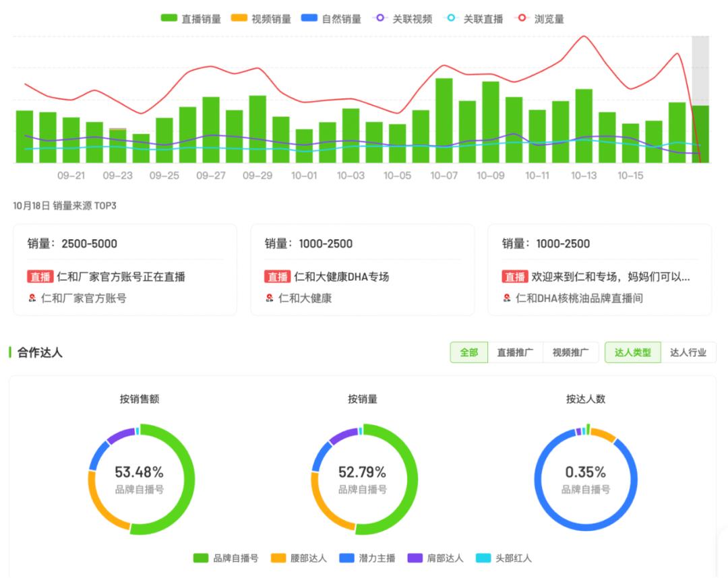Screen dimensions: 728x578
Task: Open the 达人行业 selector
Action: tap(690, 352)
